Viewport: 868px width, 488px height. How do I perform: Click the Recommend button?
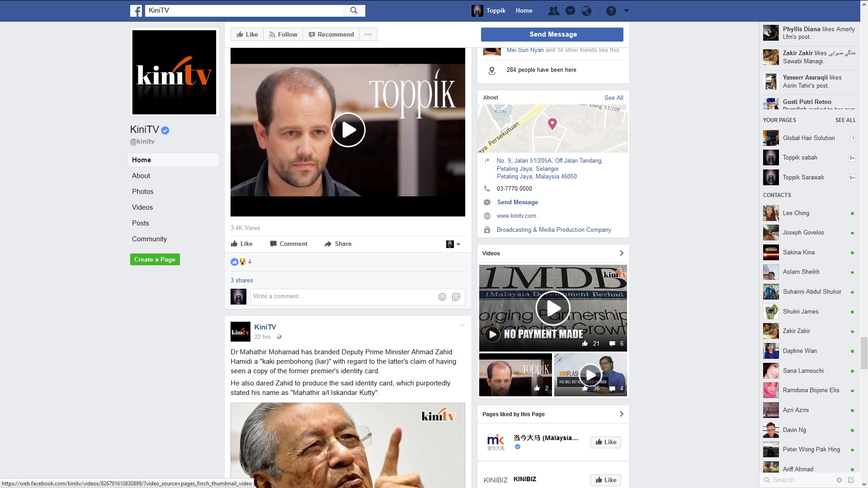[331, 34]
